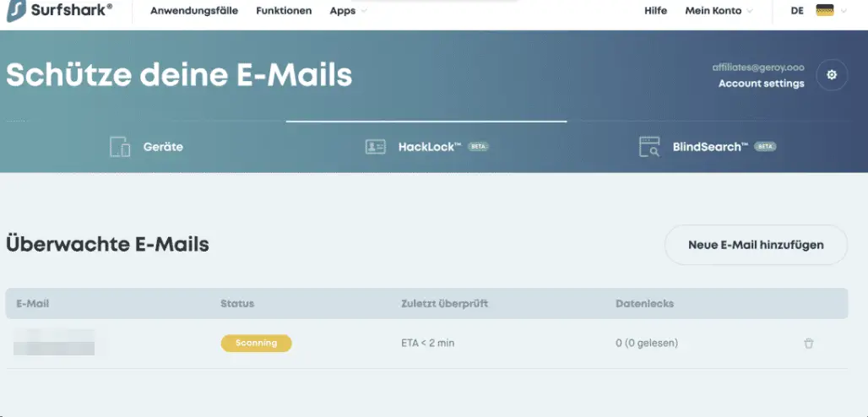Viewport: 868px width, 417px height.
Task: Go to the Hilfe page
Action: (655, 10)
